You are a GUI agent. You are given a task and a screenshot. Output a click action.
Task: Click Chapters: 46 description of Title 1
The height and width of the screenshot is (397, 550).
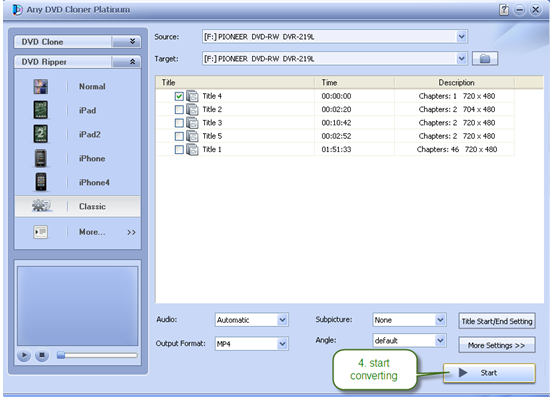coord(457,149)
